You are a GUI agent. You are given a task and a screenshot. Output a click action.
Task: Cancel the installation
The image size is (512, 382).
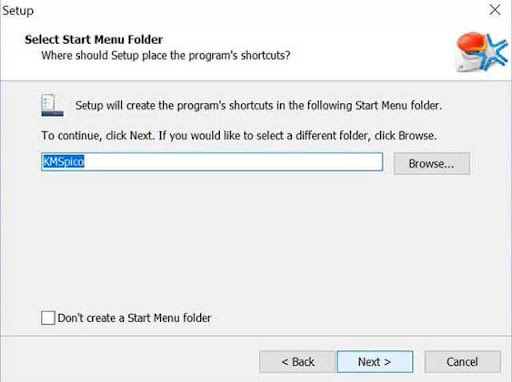462,362
